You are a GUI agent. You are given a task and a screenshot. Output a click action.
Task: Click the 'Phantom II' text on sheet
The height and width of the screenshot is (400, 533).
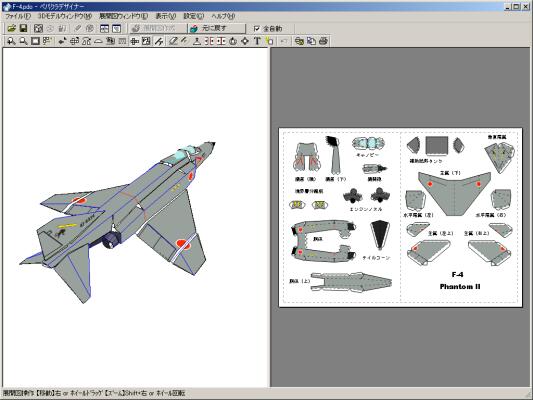460,286
